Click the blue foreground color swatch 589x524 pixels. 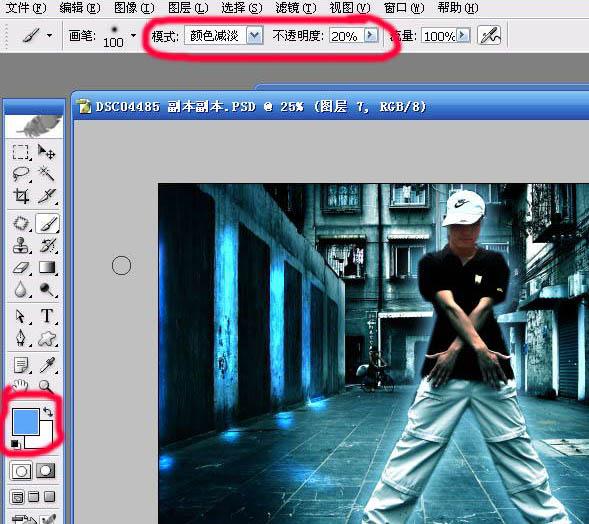coord(26,421)
